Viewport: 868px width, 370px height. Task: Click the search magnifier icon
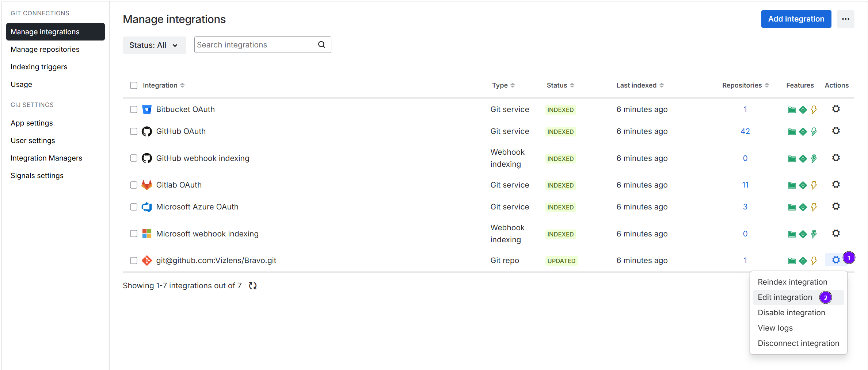(321, 45)
